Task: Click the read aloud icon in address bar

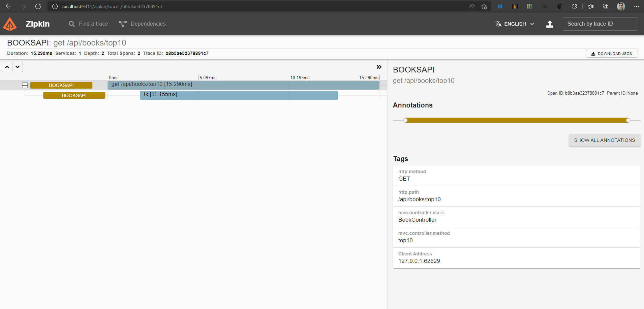Action: 472,6
